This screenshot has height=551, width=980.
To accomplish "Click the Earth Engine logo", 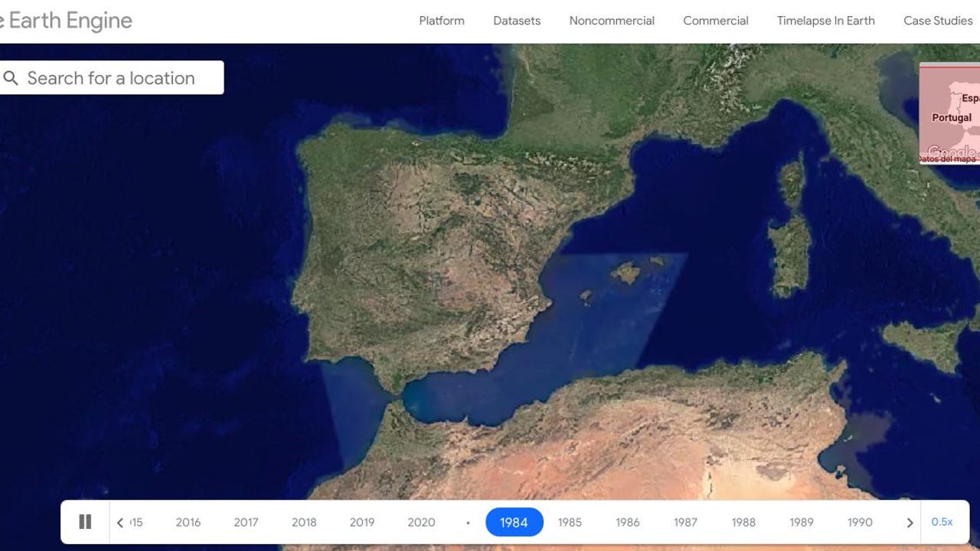I will (x=65, y=21).
